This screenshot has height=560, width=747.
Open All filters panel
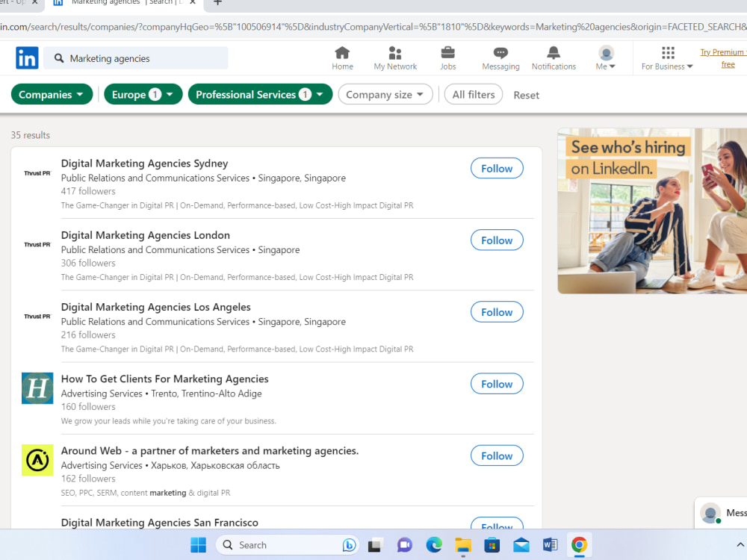473,94
